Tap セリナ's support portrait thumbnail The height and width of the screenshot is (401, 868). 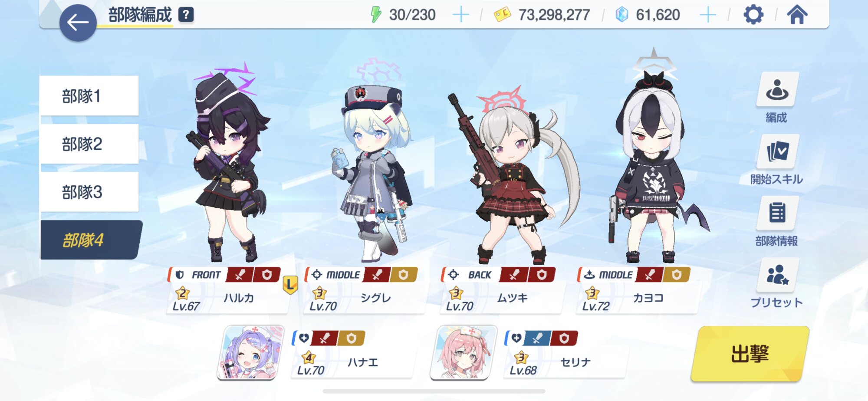coord(464,353)
